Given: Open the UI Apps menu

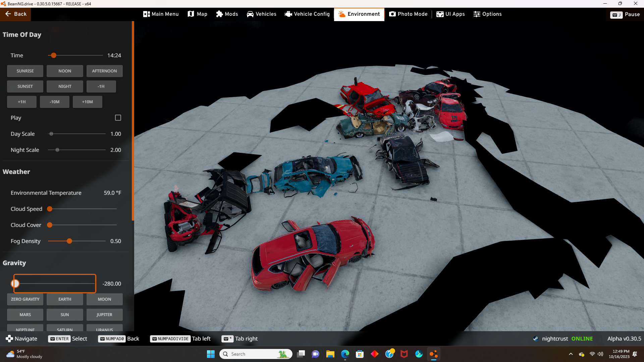Looking at the screenshot, I should (x=450, y=14).
